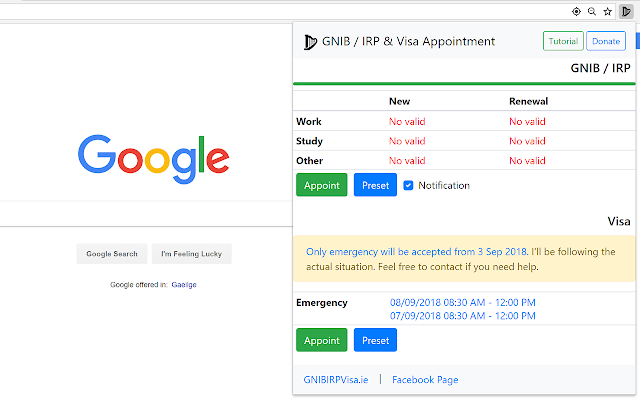
Task: Click 'No valid' in Other New cell
Action: tap(407, 160)
